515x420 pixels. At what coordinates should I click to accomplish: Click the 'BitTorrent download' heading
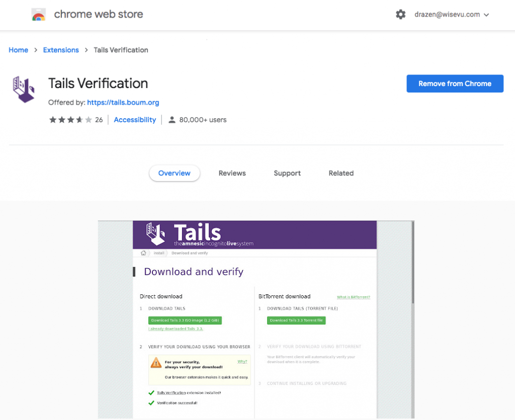click(285, 296)
